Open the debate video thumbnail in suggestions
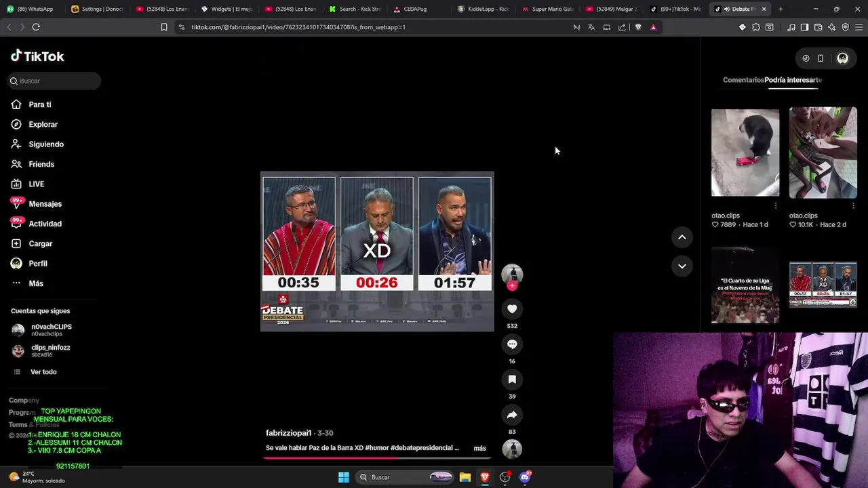The image size is (868, 488). coord(823,285)
